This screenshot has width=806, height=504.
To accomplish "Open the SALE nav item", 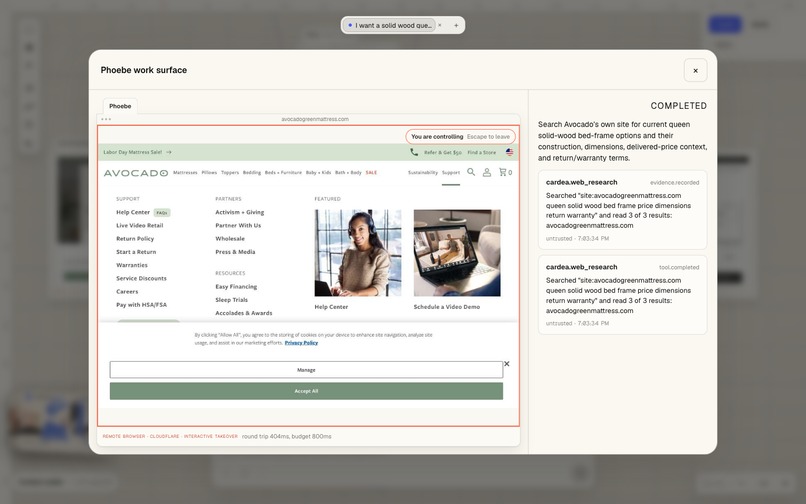I will (371, 173).
